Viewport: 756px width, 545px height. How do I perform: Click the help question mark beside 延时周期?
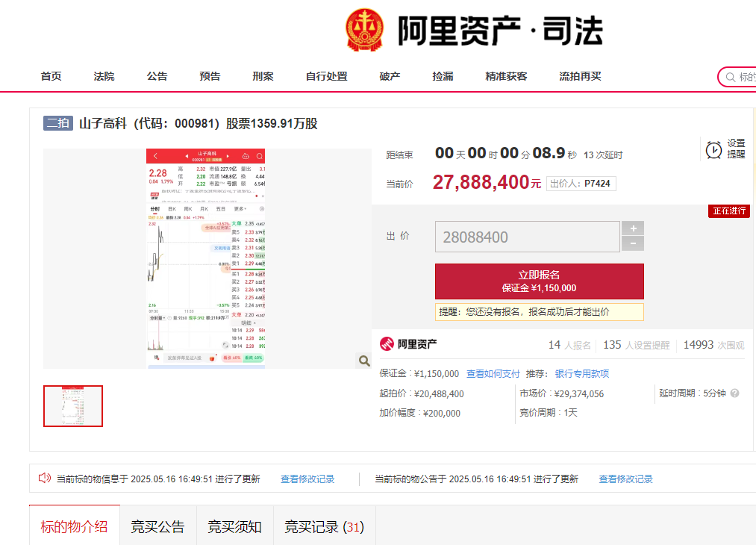click(x=735, y=393)
